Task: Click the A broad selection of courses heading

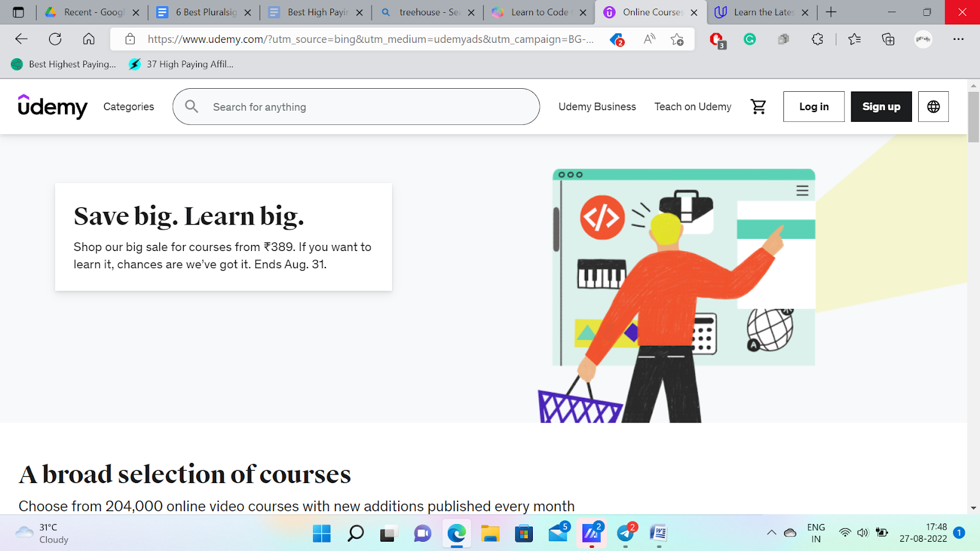Action: [185, 474]
